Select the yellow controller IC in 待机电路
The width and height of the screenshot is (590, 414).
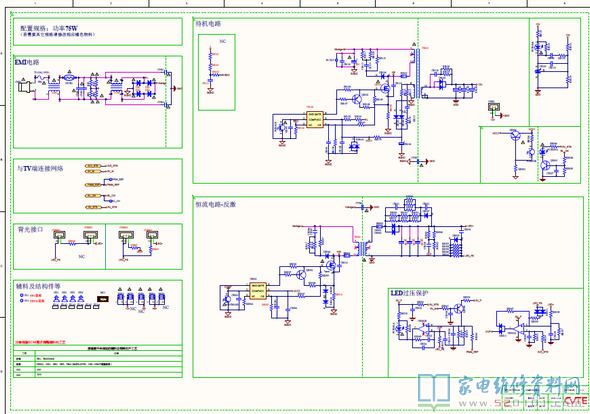click(x=314, y=119)
